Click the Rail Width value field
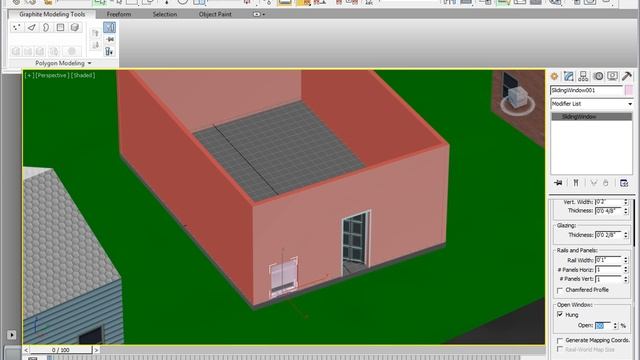The height and width of the screenshot is (360, 640). [x=609, y=260]
